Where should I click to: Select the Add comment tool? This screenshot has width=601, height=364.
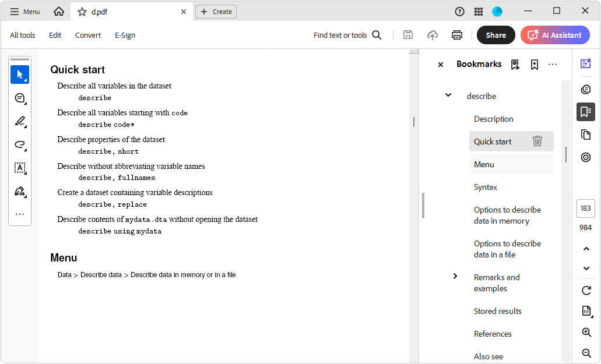pos(20,98)
